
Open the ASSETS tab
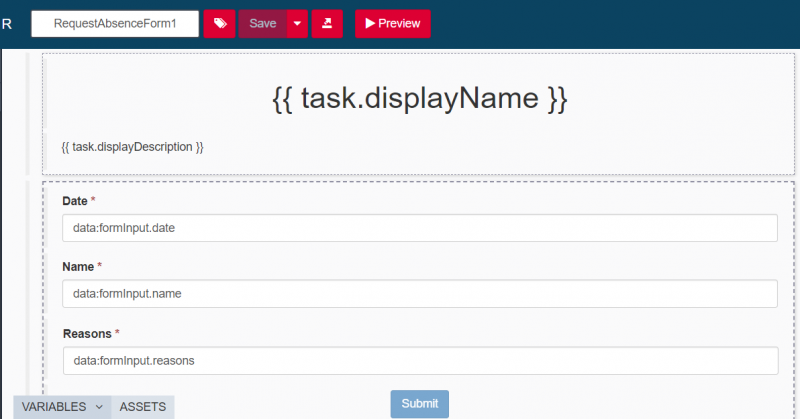click(142, 407)
